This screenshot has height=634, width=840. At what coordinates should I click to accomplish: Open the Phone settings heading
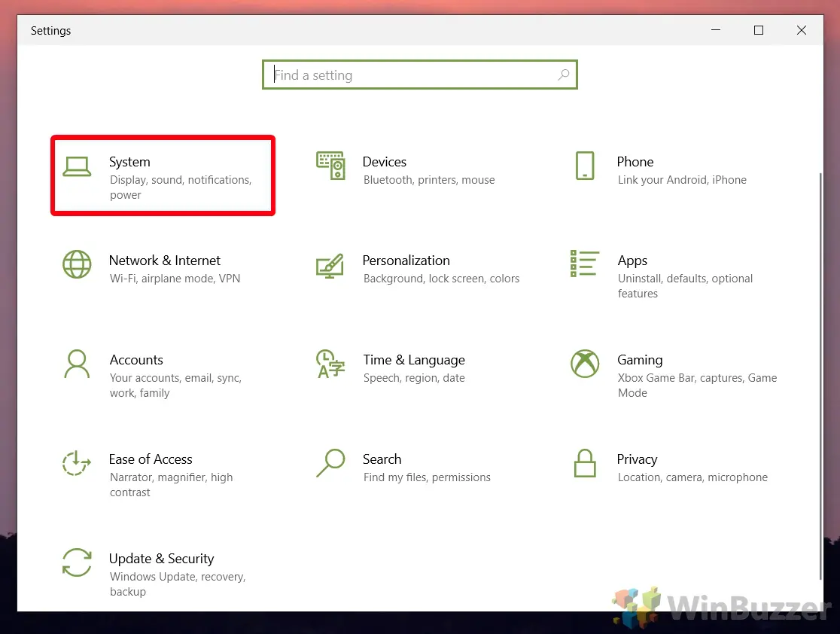635,162
